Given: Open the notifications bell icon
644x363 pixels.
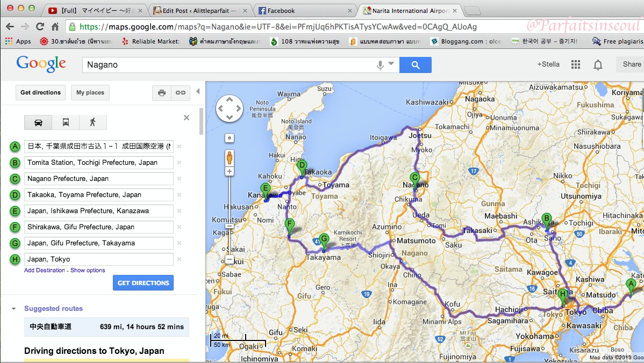Looking at the screenshot, I should 598,65.
